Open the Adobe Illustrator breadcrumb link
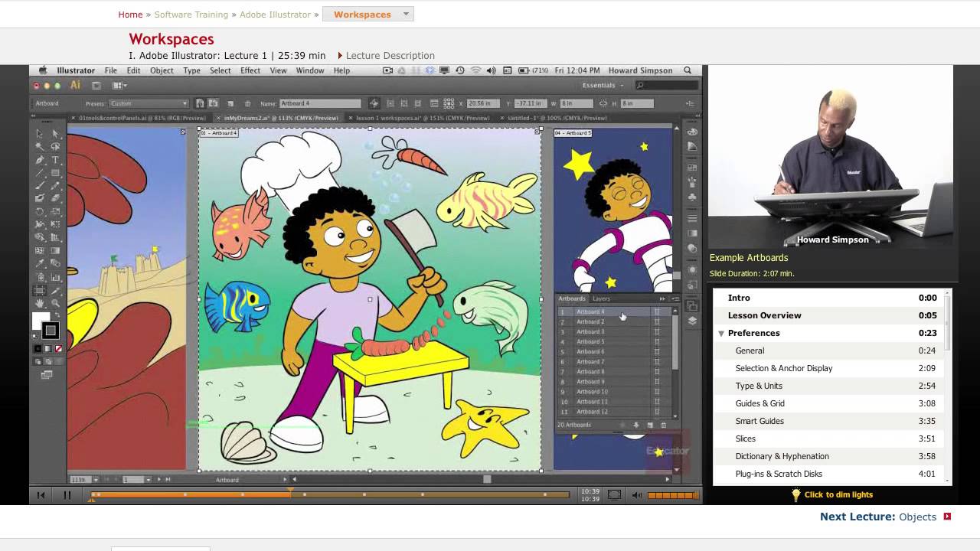This screenshot has width=980, height=551. click(x=275, y=15)
